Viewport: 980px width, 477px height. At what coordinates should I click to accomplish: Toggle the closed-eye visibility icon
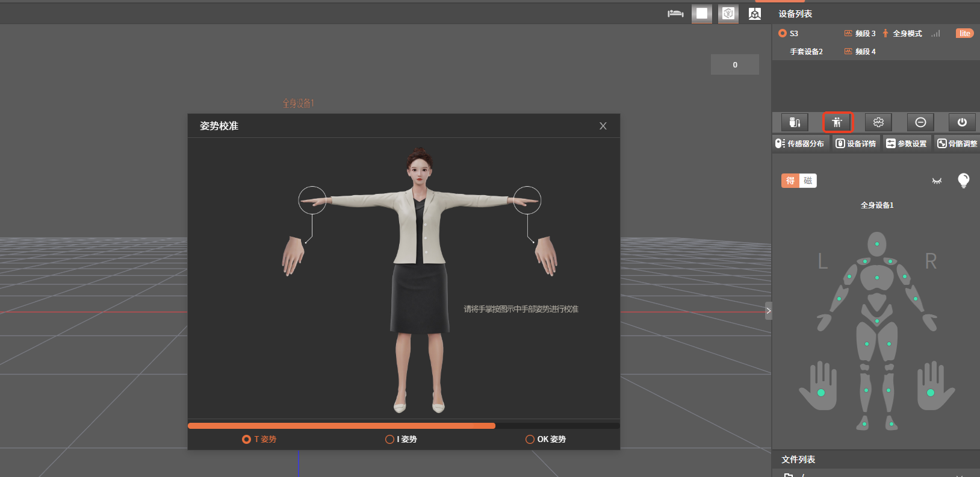click(937, 181)
